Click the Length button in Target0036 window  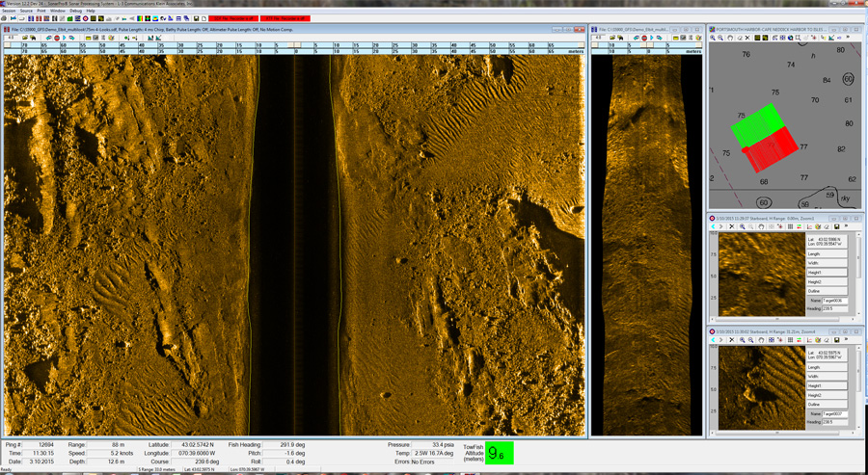pyautogui.click(x=827, y=254)
